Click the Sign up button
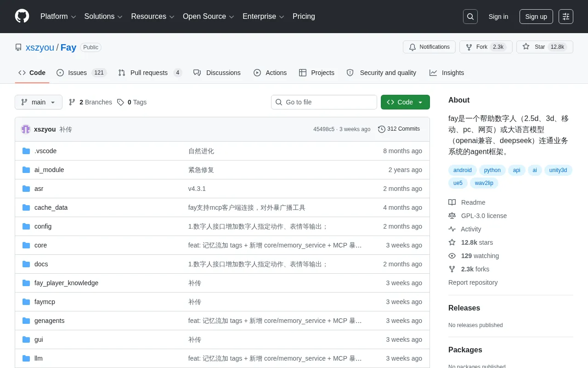588x368 pixels. pyautogui.click(x=536, y=17)
